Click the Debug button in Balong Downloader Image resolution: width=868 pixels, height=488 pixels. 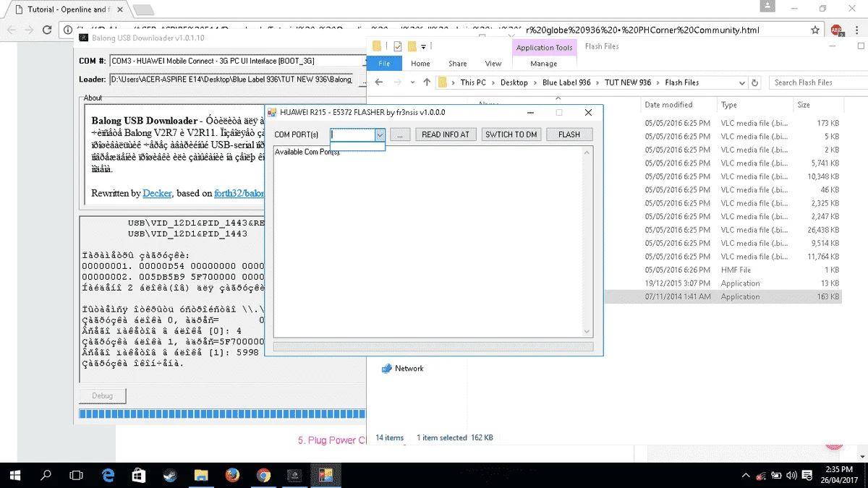pyautogui.click(x=102, y=396)
